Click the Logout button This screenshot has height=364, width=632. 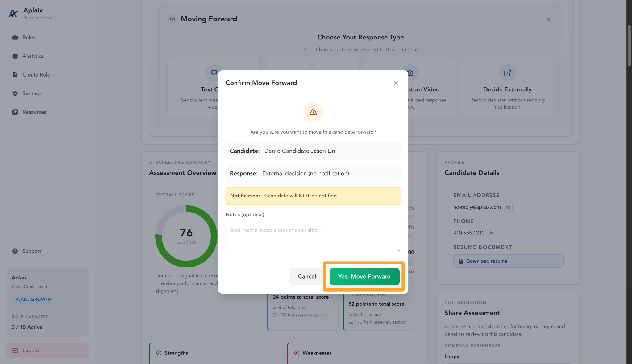[x=47, y=350]
